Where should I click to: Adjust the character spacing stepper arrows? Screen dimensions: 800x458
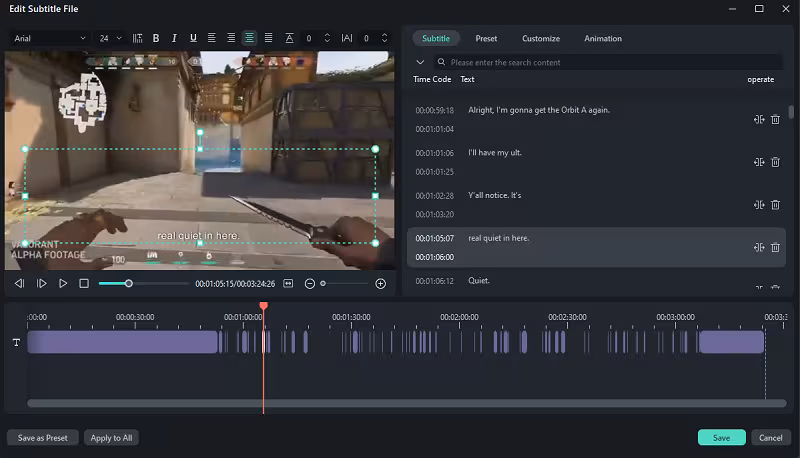[x=384, y=38]
